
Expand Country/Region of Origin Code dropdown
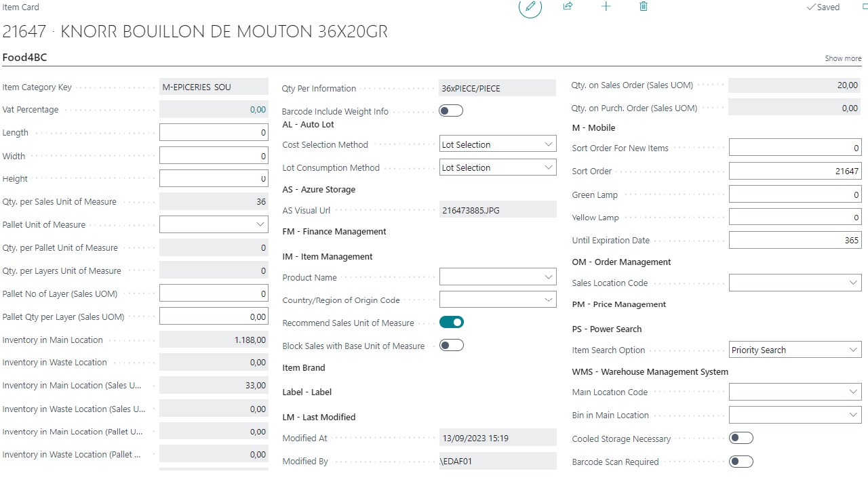coord(549,300)
